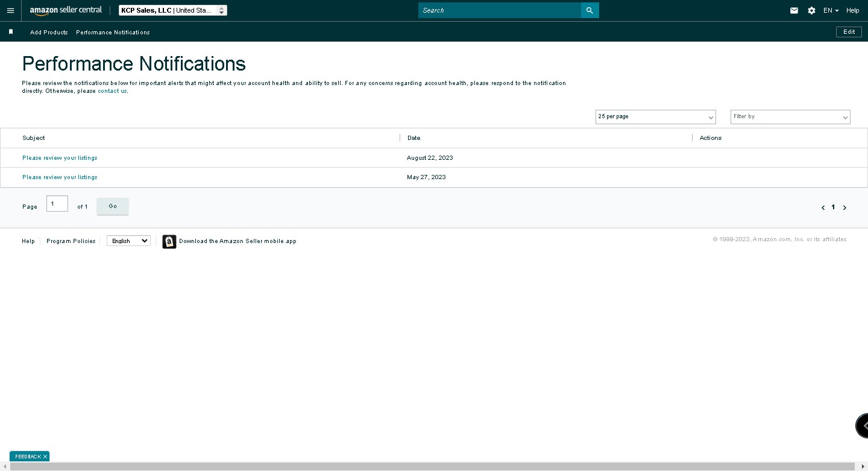
Task: Click the Feedback tab
Action: pyautogui.click(x=27, y=457)
